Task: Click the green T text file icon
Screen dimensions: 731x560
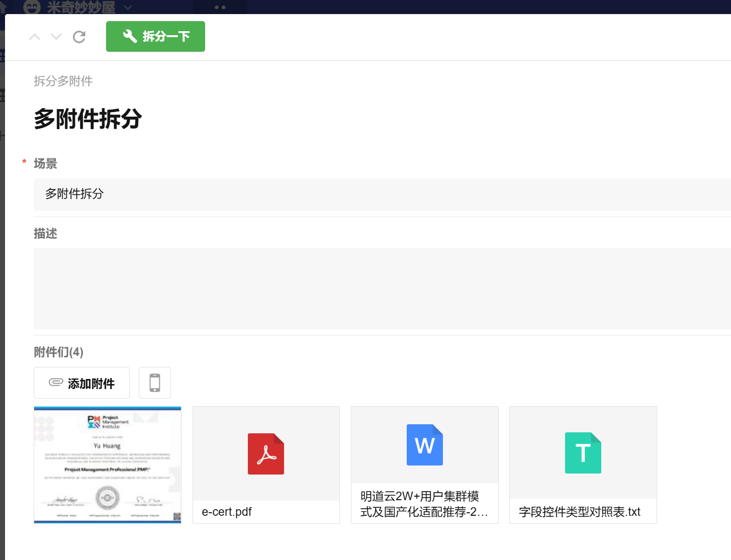Action: pos(583,452)
